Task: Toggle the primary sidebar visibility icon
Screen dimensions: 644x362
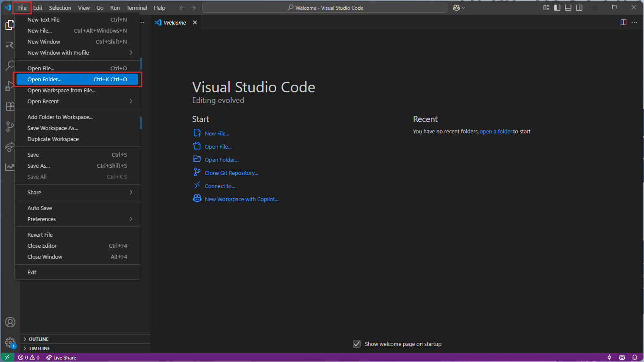Action: 557,7
